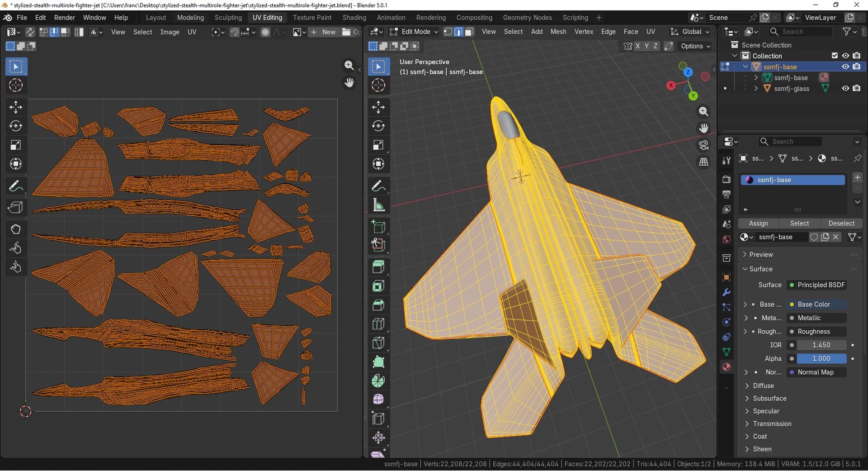Expand the Preview panel
This screenshot has height=471, width=868.
tap(800, 255)
